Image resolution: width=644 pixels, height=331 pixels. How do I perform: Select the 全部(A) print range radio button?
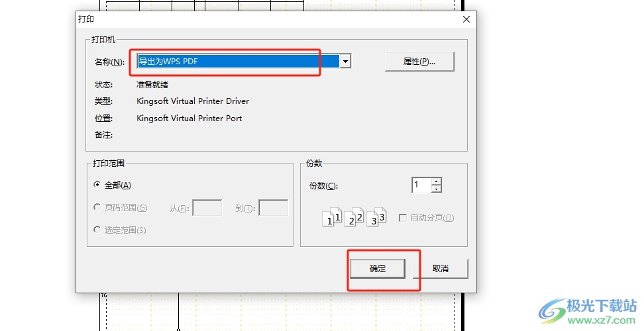point(97,185)
